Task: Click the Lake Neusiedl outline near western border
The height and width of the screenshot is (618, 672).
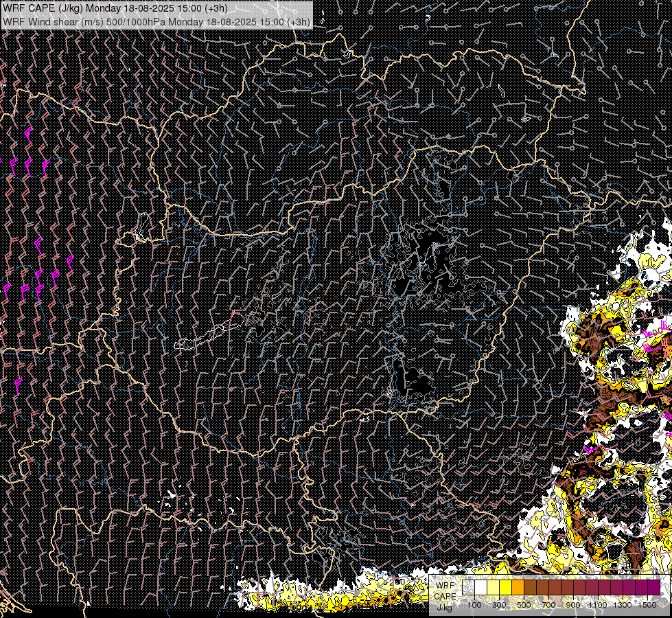Action: tap(143, 227)
